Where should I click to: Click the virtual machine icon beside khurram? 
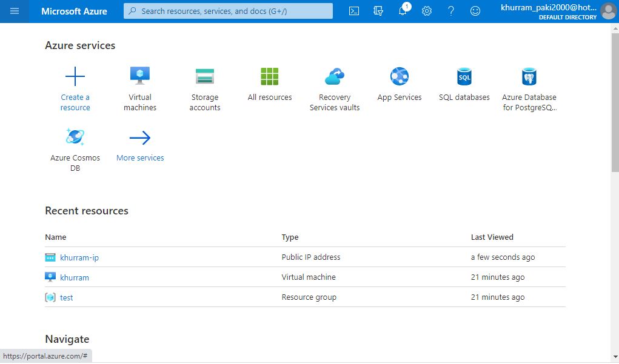(50, 277)
